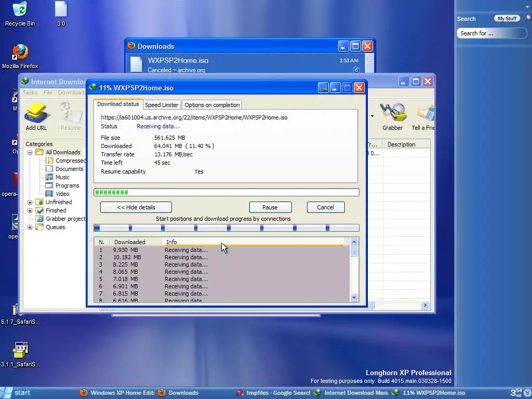Click the search magnifier icon in sidebar
The width and height of the screenshot is (532, 399).
527,18
